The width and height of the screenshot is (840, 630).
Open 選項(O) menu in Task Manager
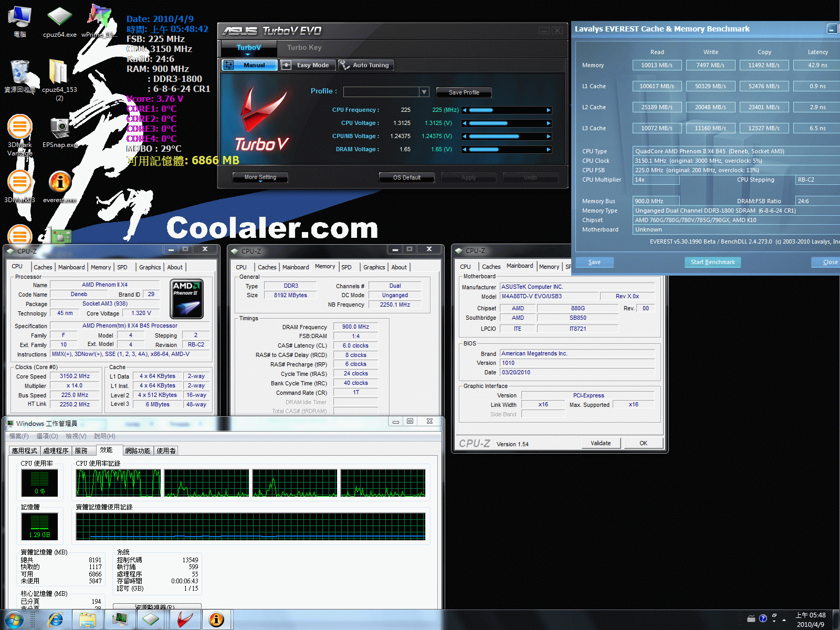47,436
